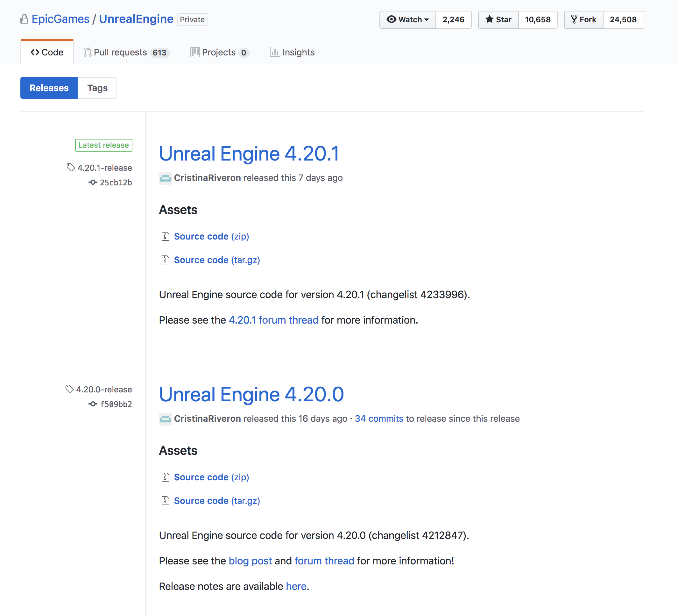The width and height of the screenshot is (678, 616).
Task: Open the 4.20.0-release tag link
Action: pyautogui.click(x=104, y=390)
